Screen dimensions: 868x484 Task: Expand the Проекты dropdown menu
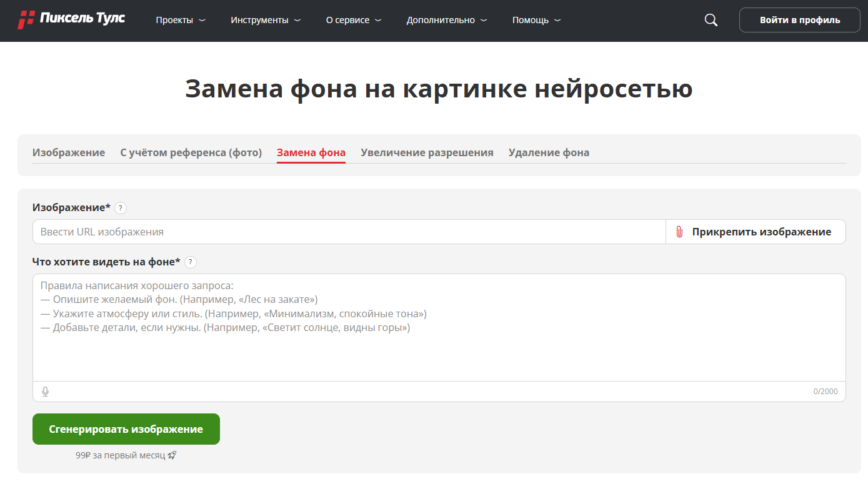181,20
